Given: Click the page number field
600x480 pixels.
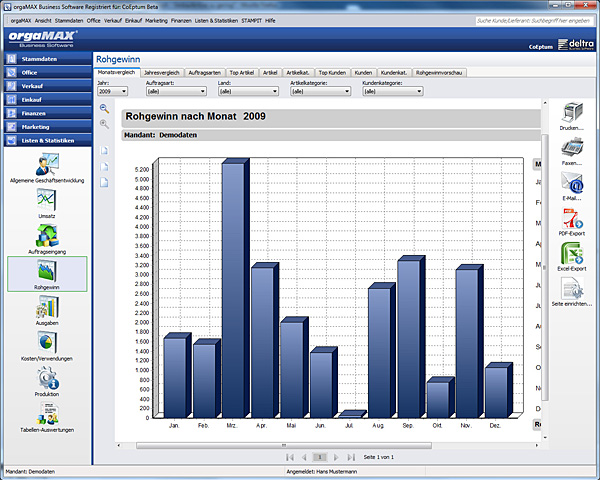Looking at the screenshot, I should 320,457.
